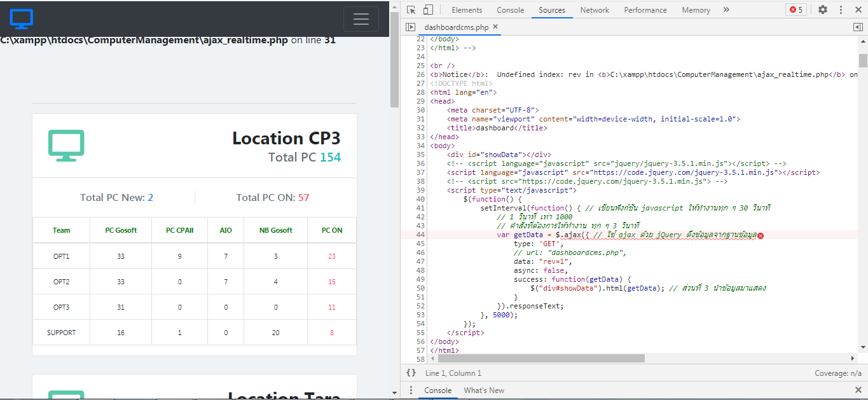This screenshot has height=400, width=868.
Task: Click the NB Gosoft column header
Action: [275, 230]
